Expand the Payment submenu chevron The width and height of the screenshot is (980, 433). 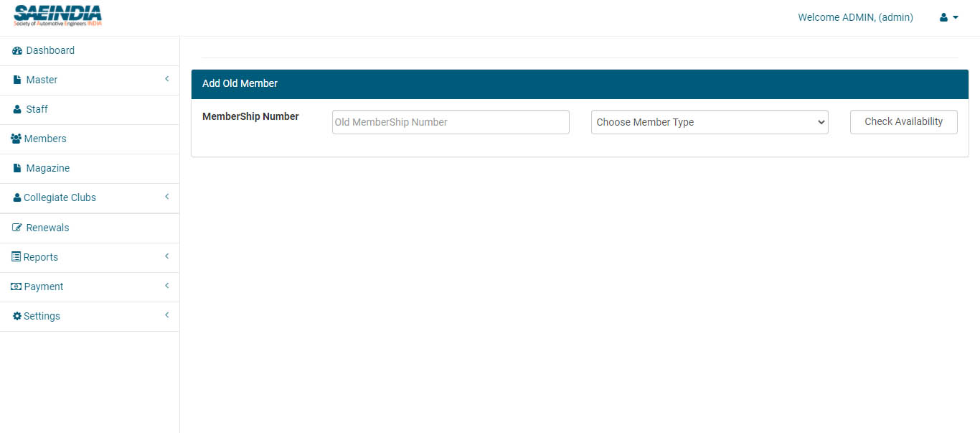tap(166, 286)
